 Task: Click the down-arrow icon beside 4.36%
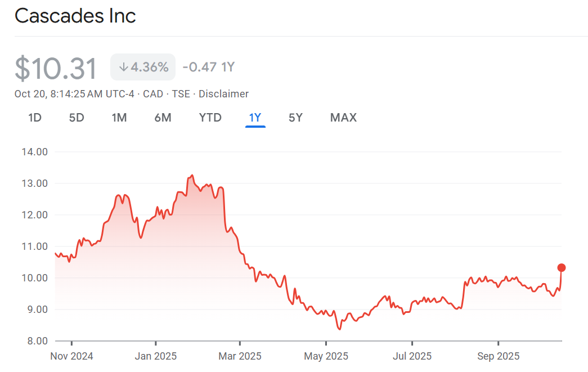pos(123,68)
